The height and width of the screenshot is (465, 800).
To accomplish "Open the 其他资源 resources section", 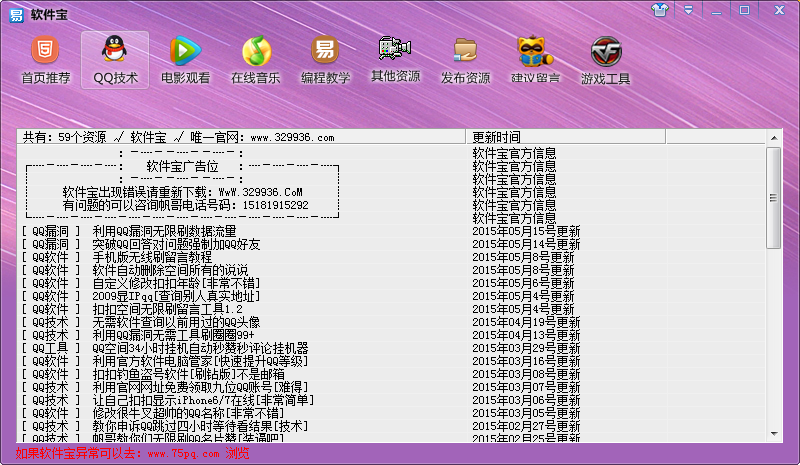I will [395, 60].
